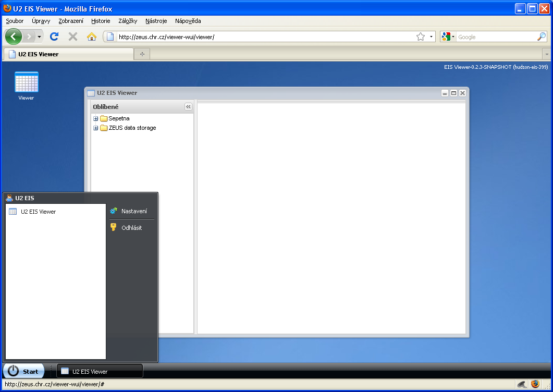Click the URL address field
Screen dimensions: 553x392
[261, 36]
